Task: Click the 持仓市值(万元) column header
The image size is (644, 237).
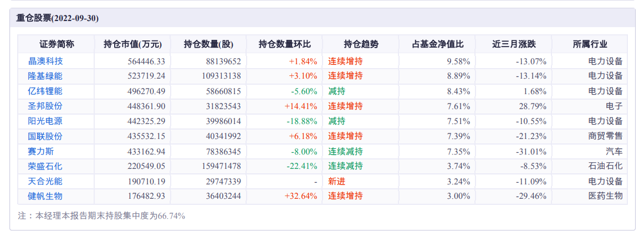Action: pos(132,44)
